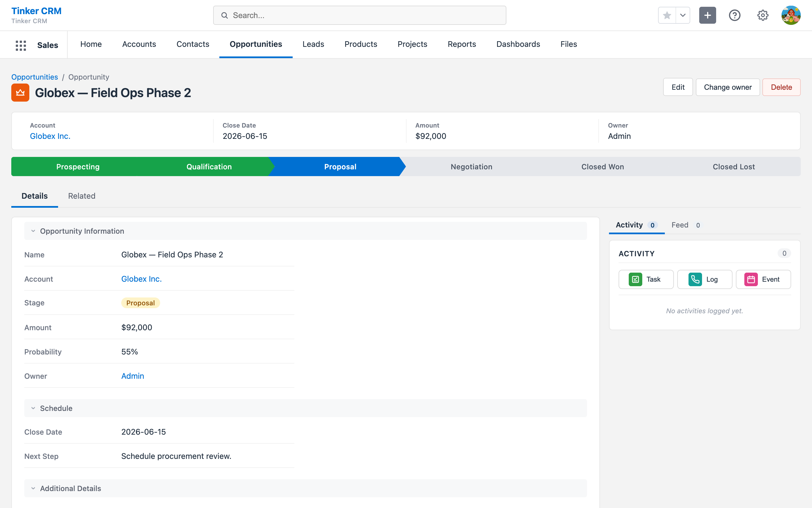Open the Files tab
This screenshot has height=508, width=812.
[x=568, y=44]
